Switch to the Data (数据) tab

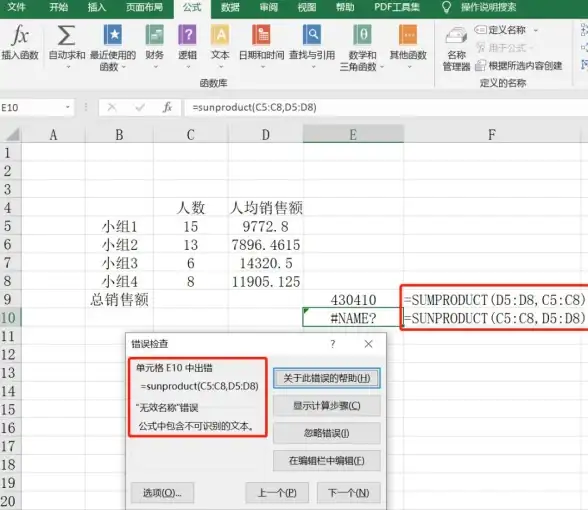230,7
